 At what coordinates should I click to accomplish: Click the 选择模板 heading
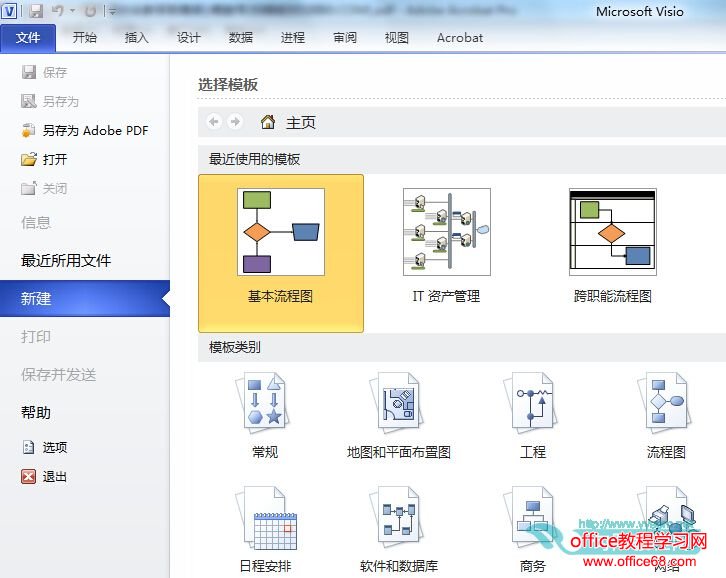(228, 85)
